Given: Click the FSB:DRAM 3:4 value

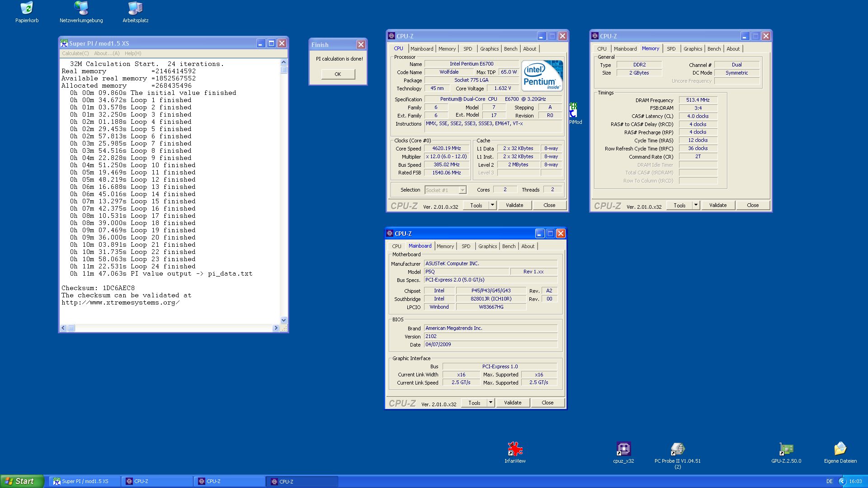Looking at the screenshot, I should point(698,108).
